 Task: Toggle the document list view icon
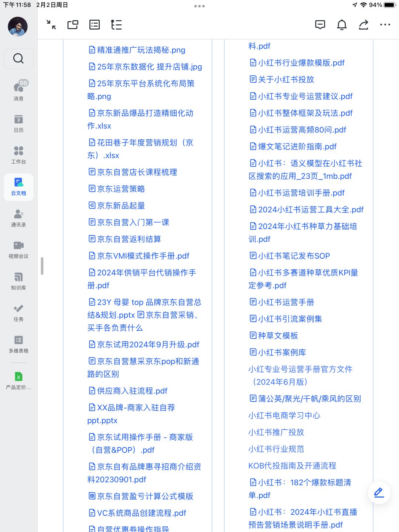click(x=95, y=25)
